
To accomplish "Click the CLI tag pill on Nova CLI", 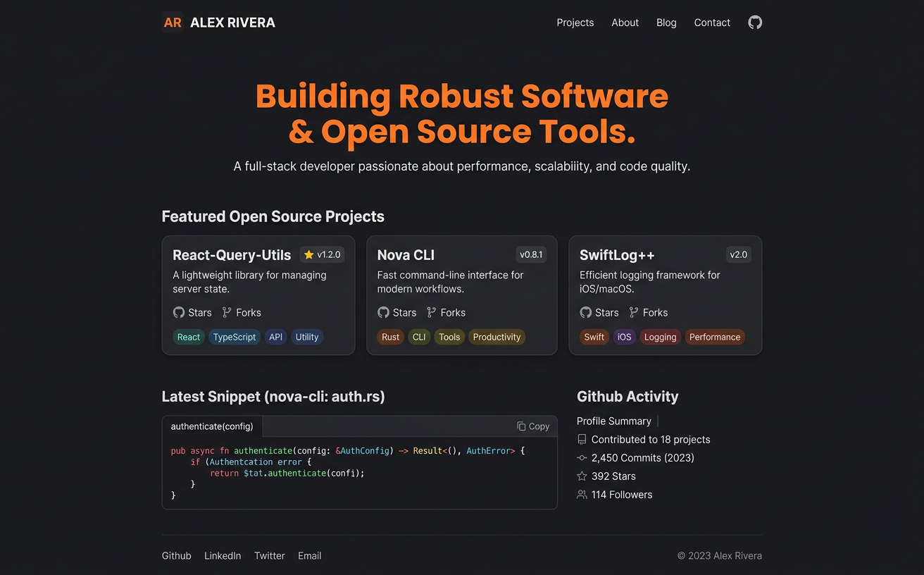I will click(x=419, y=337).
